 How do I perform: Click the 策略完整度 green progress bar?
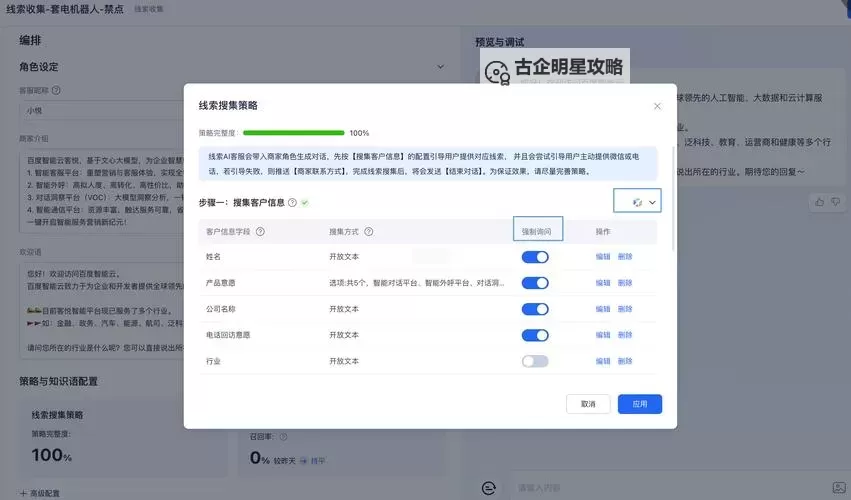click(x=294, y=133)
